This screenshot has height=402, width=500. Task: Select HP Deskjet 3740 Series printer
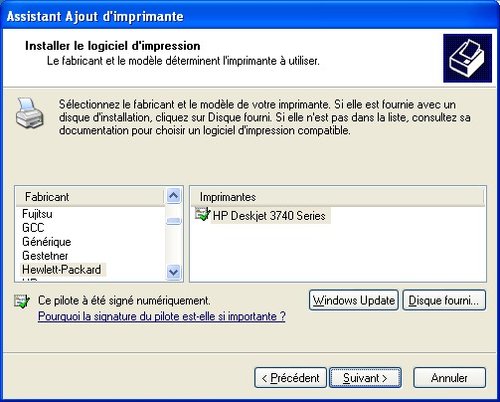click(x=269, y=216)
